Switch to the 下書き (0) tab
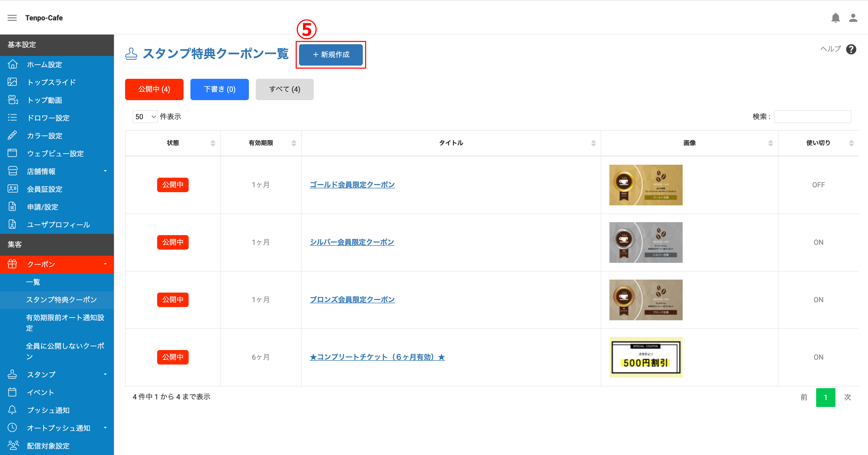This screenshot has height=455, width=868. tap(219, 89)
